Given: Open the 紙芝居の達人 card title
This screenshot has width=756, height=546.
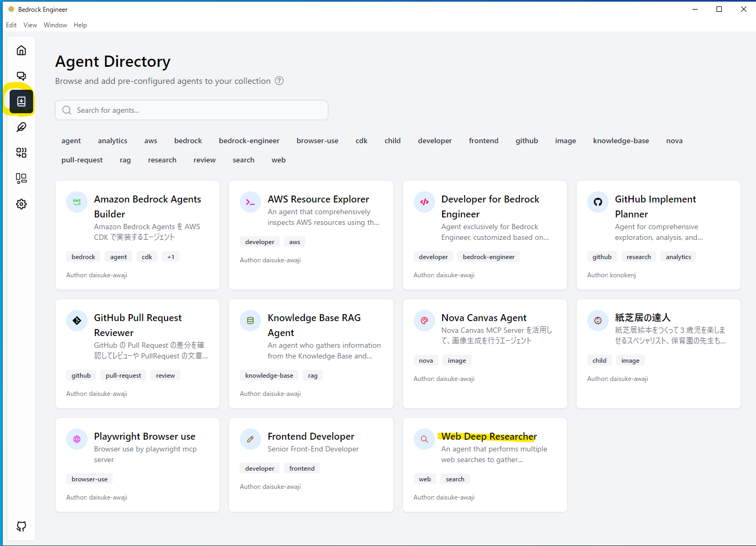Looking at the screenshot, I should 642,317.
